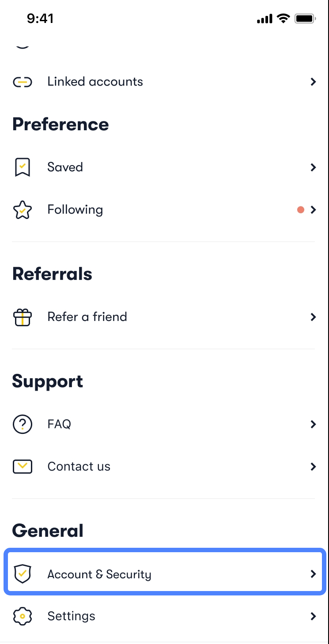
Task: Tap the Account & Security shield icon
Action: 22,574
